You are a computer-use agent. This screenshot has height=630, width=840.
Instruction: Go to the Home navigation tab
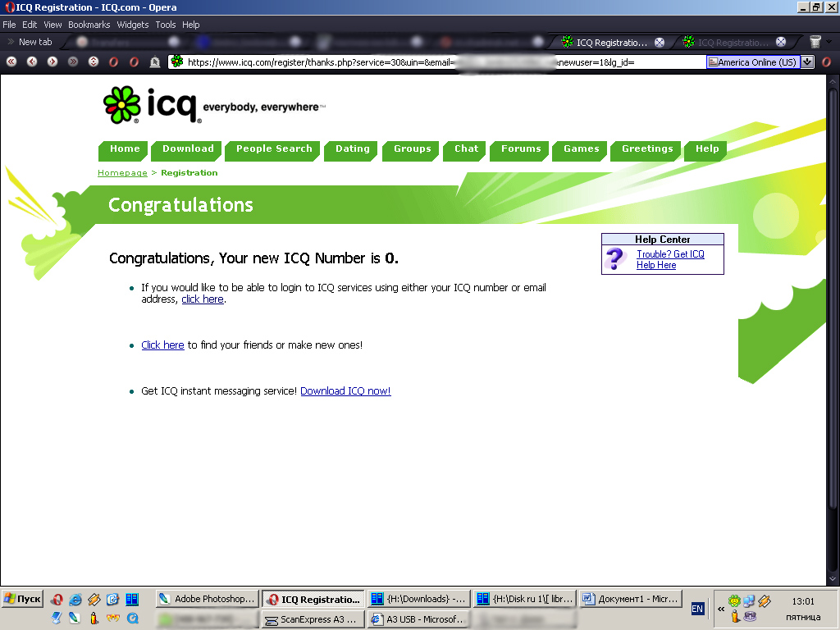pos(125,149)
